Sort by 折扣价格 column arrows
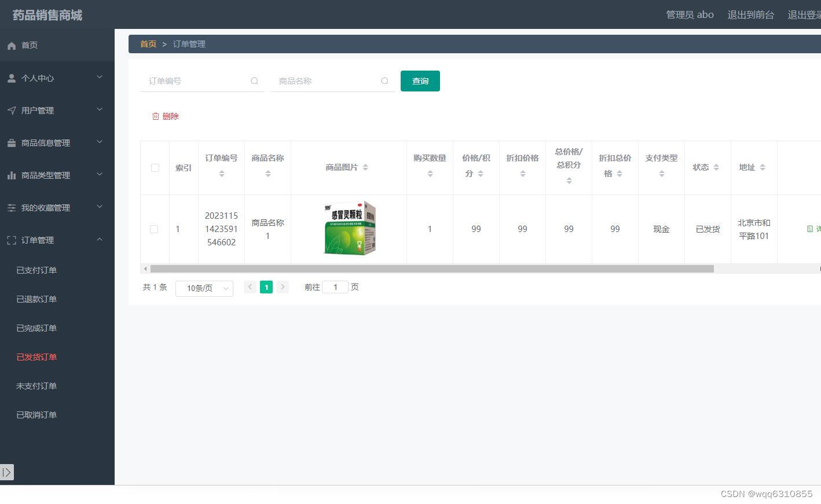The height and width of the screenshot is (504, 821). [523, 174]
